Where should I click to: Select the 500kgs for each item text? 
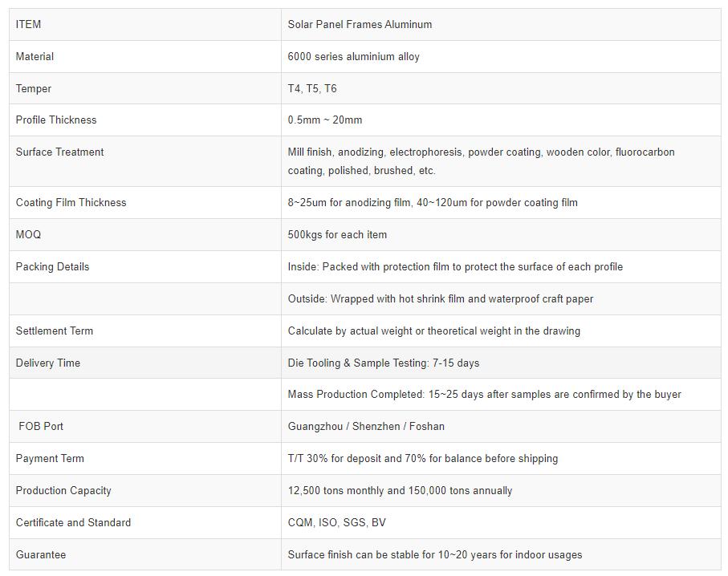tap(337, 235)
